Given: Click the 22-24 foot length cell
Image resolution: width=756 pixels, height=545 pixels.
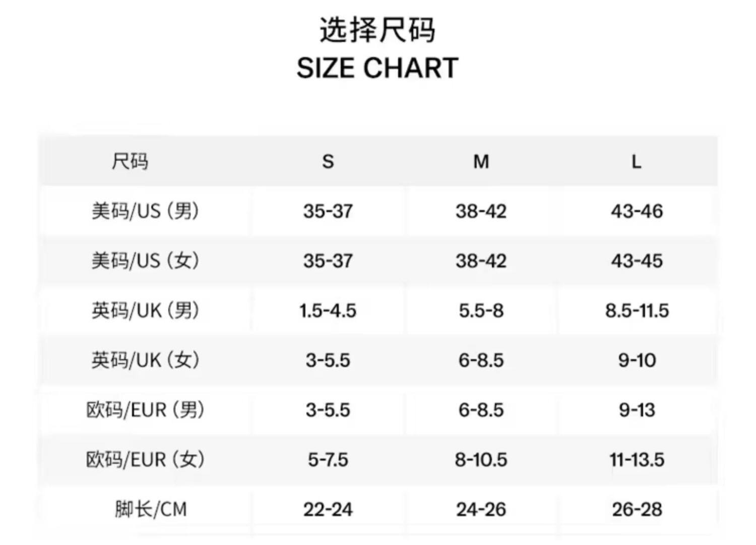Looking at the screenshot, I should tap(328, 509).
